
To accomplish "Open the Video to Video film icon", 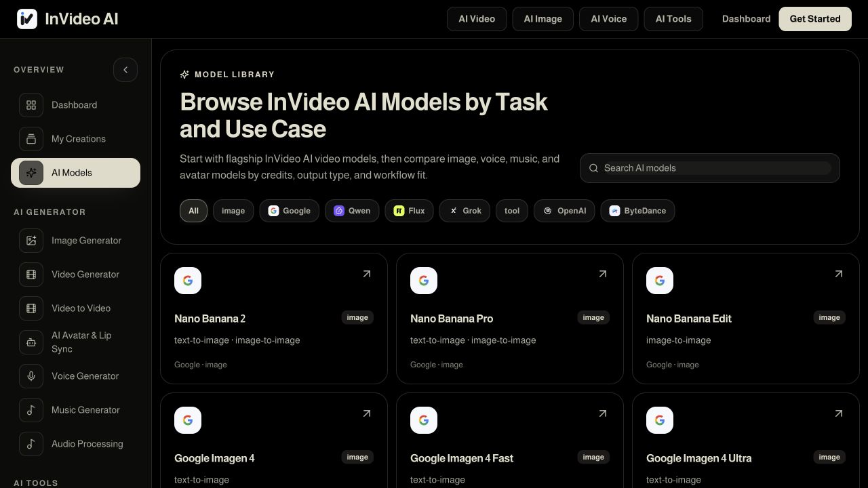I will click(31, 308).
